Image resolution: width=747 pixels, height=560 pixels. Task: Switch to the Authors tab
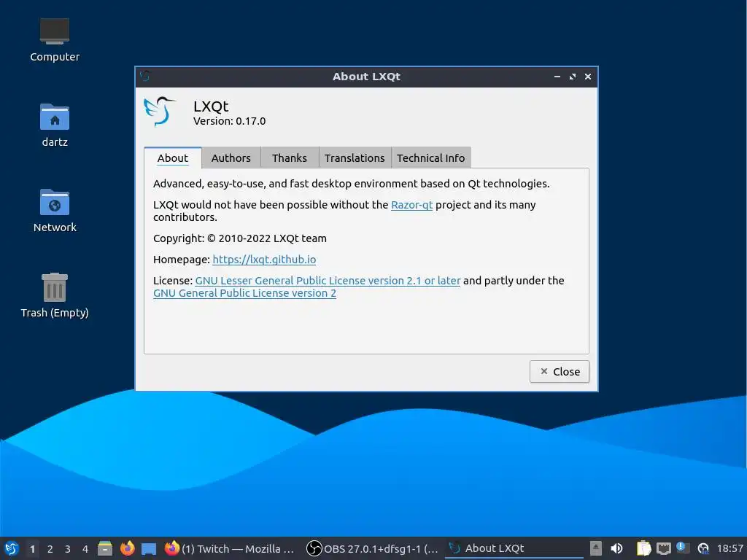(x=231, y=157)
